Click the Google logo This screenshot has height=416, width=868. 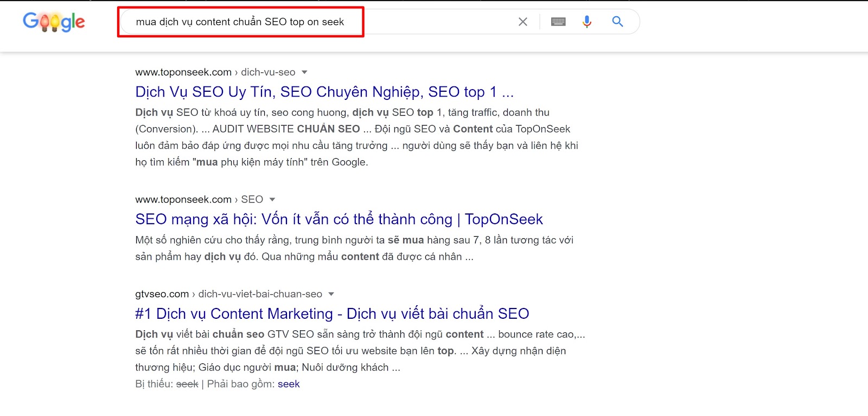point(54,22)
